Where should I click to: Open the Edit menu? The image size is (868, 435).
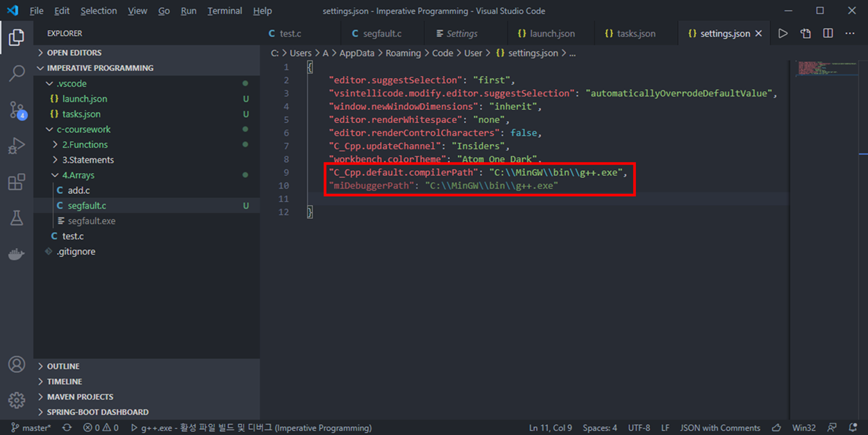(x=62, y=11)
